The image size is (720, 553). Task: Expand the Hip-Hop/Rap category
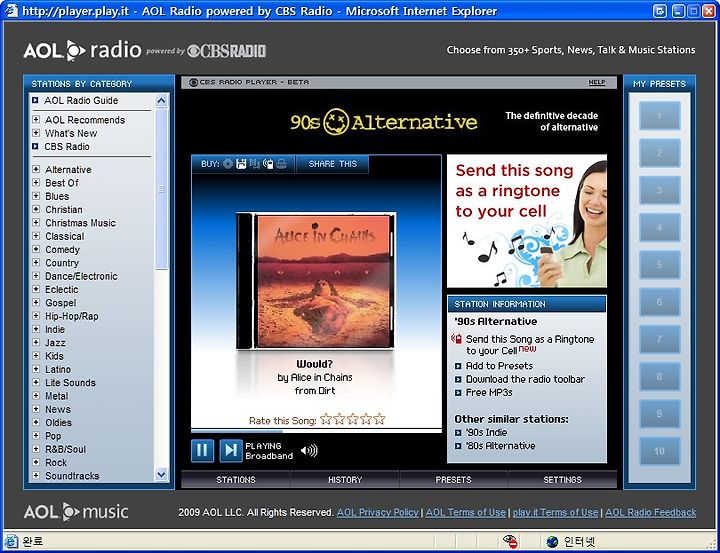(36, 316)
